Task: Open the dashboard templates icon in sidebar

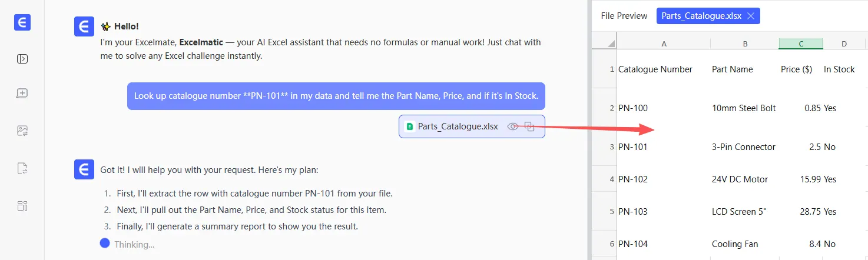Action: click(22, 206)
